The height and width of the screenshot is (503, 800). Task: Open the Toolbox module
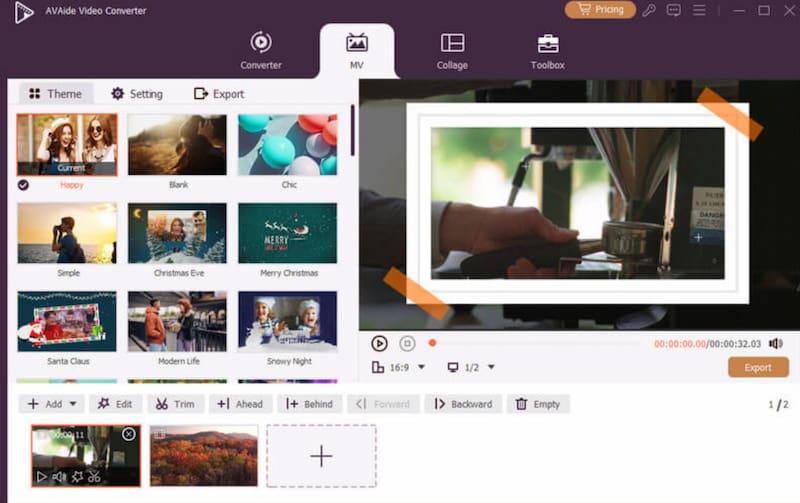pos(547,51)
